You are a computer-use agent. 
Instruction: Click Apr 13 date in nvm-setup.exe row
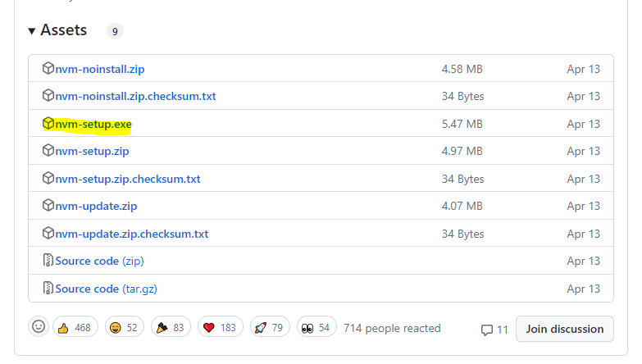pos(584,124)
